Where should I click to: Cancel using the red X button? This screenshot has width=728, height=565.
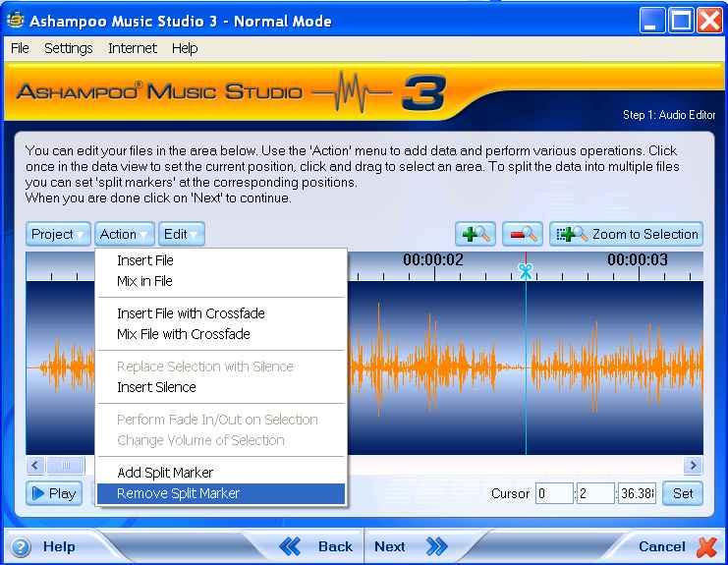click(677, 546)
